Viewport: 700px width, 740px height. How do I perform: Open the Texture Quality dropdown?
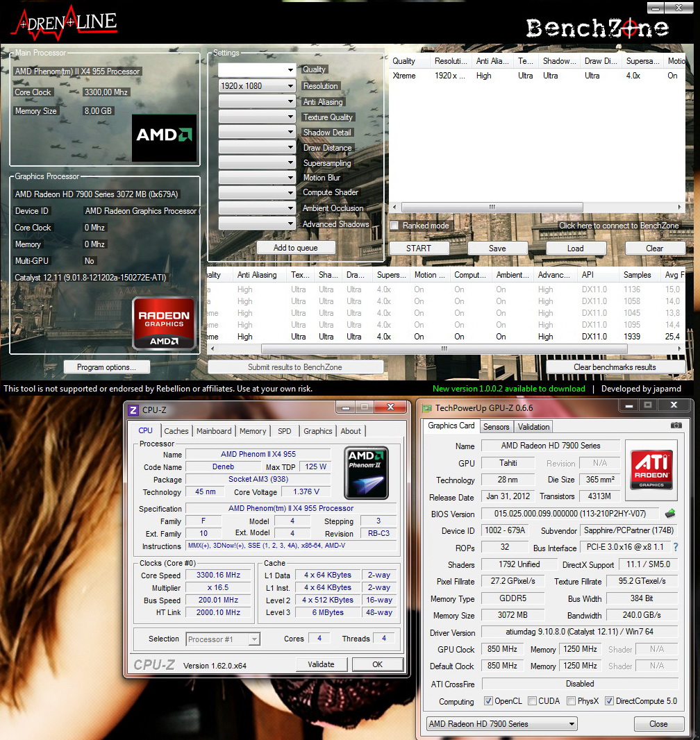point(257,117)
